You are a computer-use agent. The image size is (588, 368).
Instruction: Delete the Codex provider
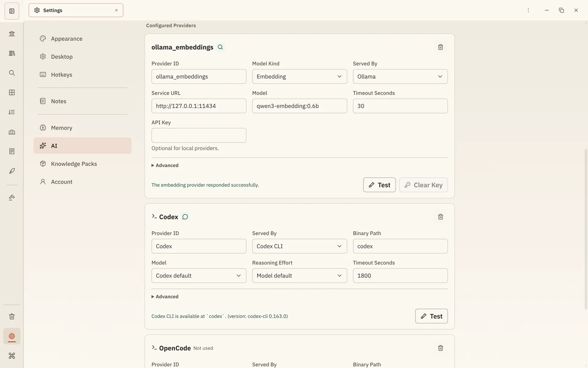click(440, 217)
